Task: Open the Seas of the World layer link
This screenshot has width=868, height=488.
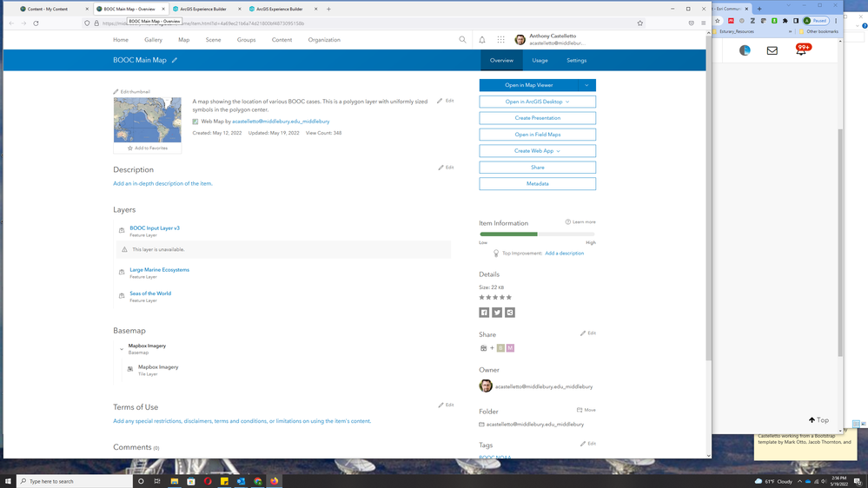Action: pos(150,293)
